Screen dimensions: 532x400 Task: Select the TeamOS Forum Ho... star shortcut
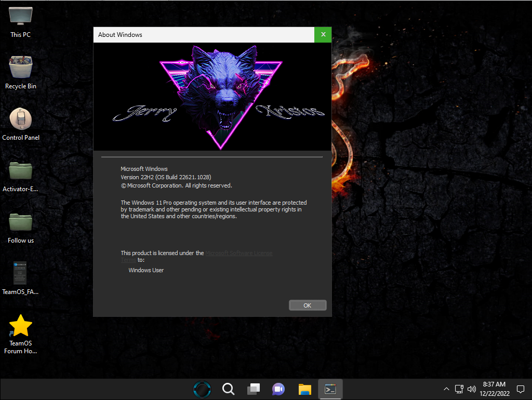20,334
